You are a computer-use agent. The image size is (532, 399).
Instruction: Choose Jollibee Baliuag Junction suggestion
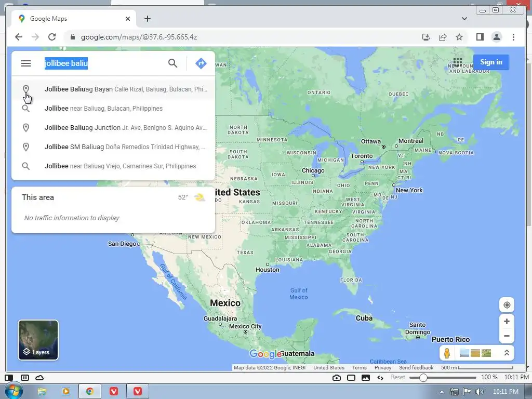[113, 128]
